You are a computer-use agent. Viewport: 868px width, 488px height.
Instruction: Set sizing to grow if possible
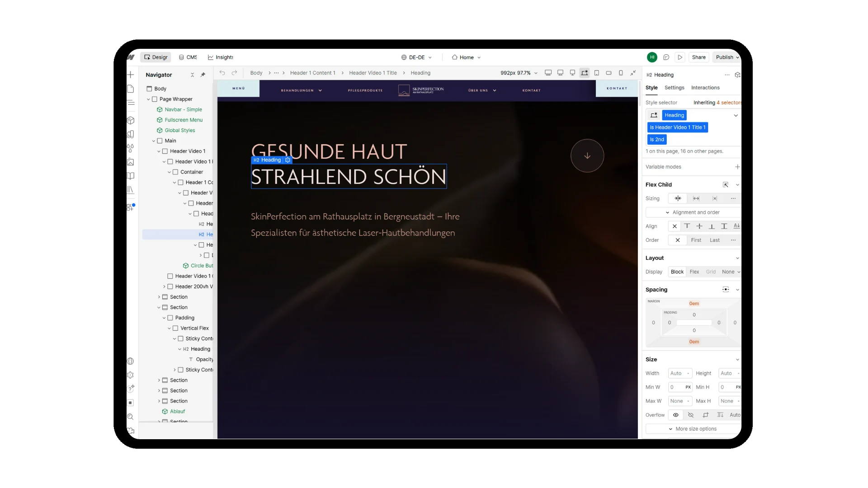click(x=696, y=198)
